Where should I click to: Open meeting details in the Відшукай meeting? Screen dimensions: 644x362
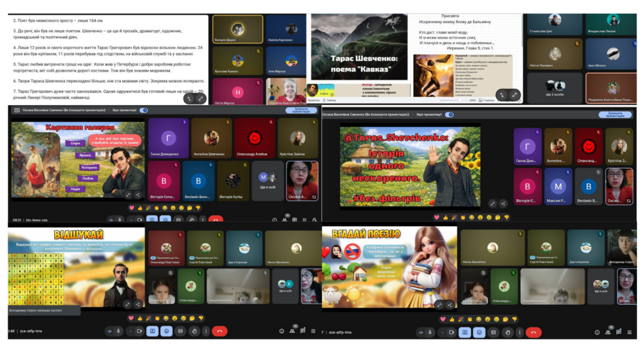282,331
